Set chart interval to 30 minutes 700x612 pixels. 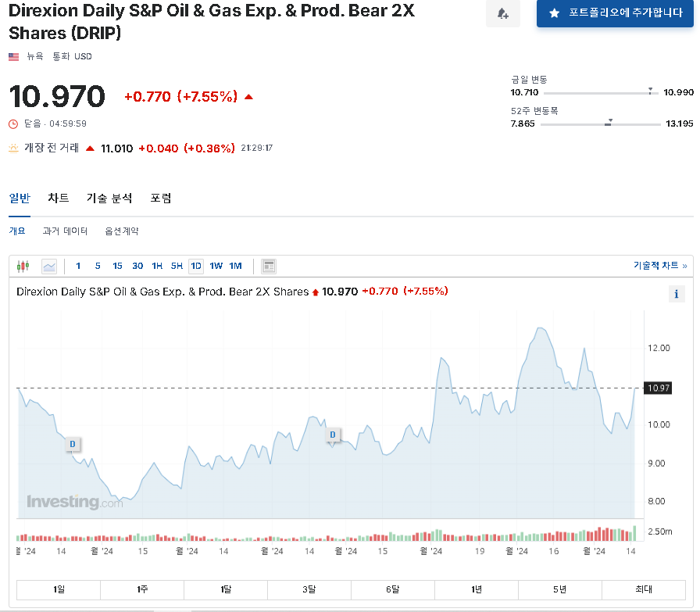137,267
